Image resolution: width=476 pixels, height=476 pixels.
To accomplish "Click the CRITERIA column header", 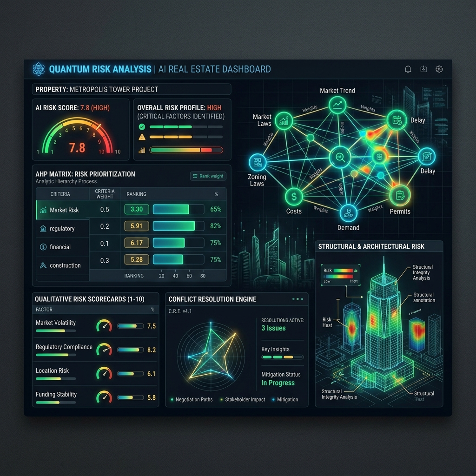I will (60, 194).
